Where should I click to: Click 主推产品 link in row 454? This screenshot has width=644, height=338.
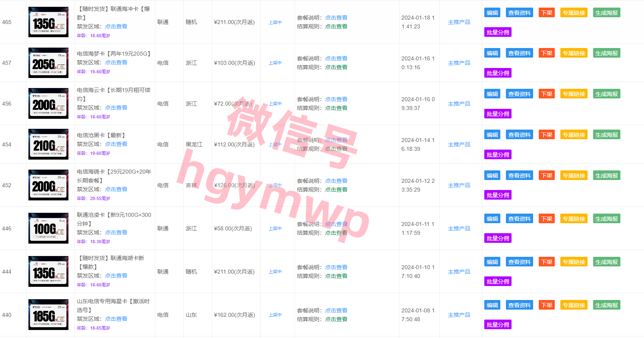[x=459, y=144]
